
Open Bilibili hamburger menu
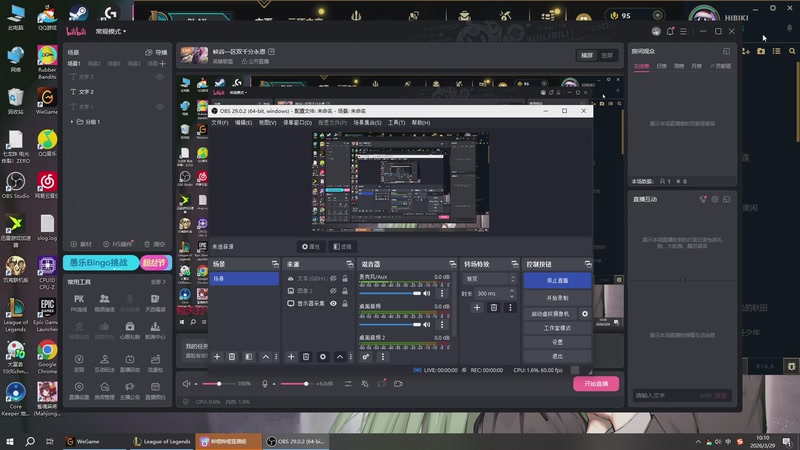[684, 31]
